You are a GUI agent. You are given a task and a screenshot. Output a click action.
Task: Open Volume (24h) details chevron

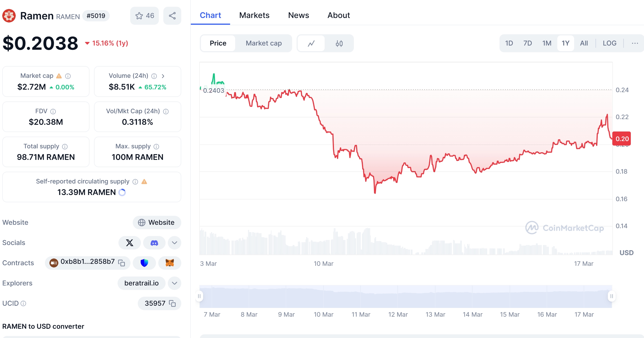163,76
